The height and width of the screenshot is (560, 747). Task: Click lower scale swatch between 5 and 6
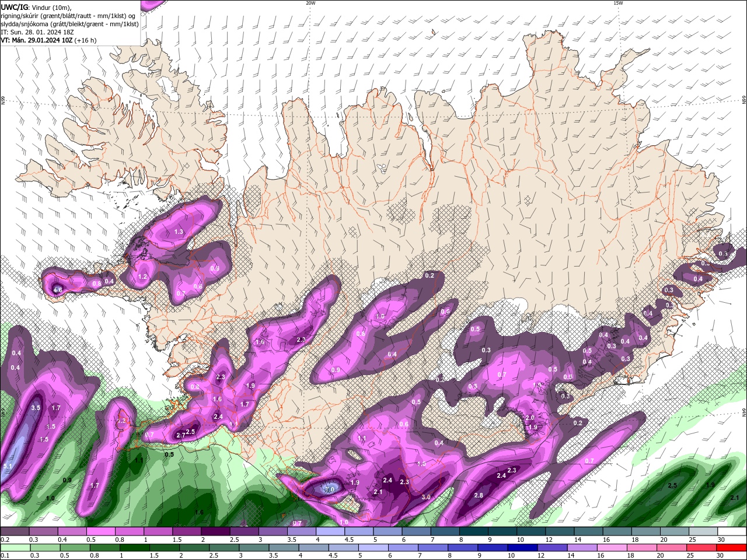pos(373,548)
